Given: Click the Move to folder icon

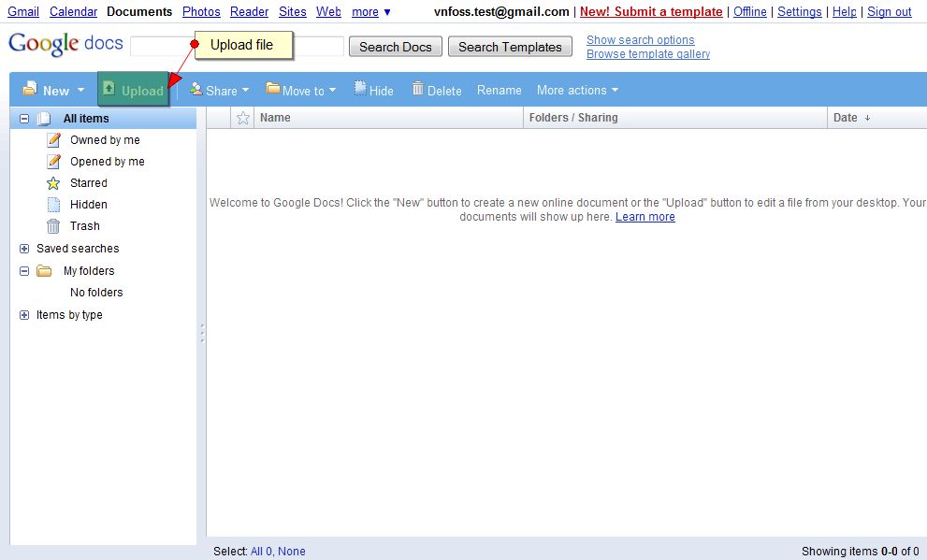Looking at the screenshot, I should pyautogui.click(x=272, y=89).
